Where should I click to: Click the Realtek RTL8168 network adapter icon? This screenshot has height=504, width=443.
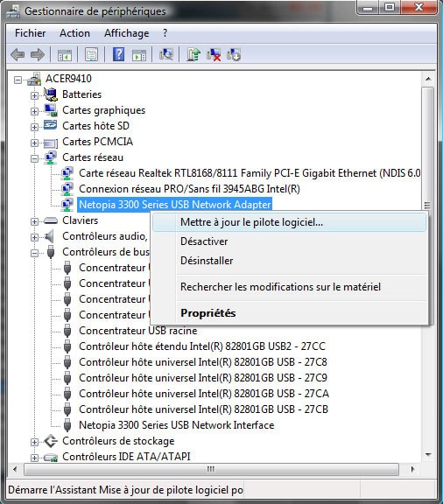[67, 173]
